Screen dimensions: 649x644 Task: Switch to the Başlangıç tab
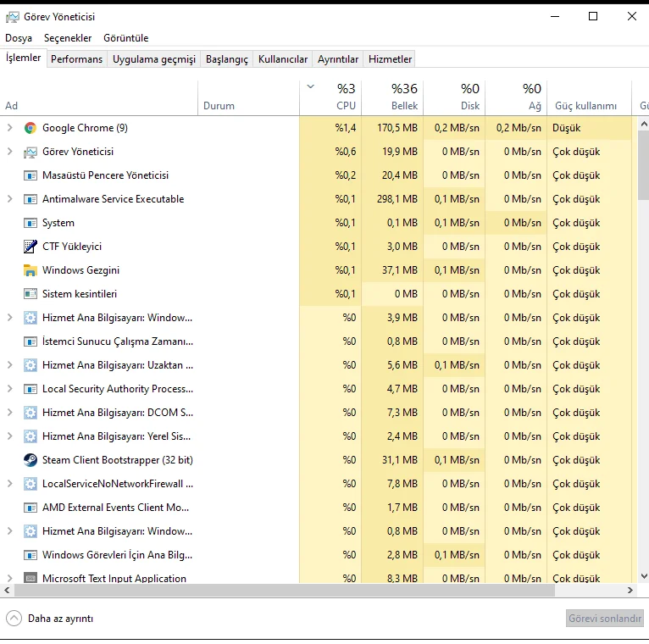227,59
